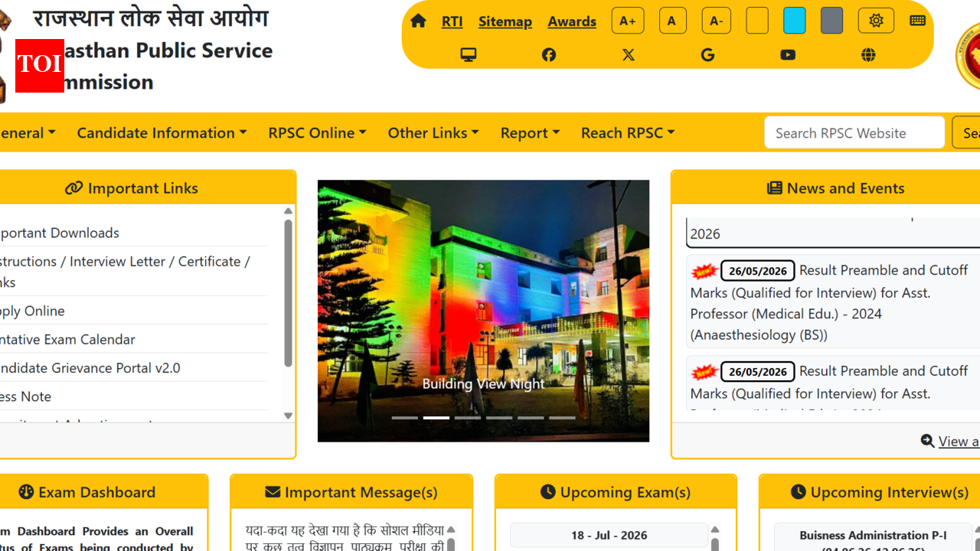This screenshot has width=980, height=551.
Task: Click the clock icon beside Upcoming Exam(s)
Action: tap(547, 492)
